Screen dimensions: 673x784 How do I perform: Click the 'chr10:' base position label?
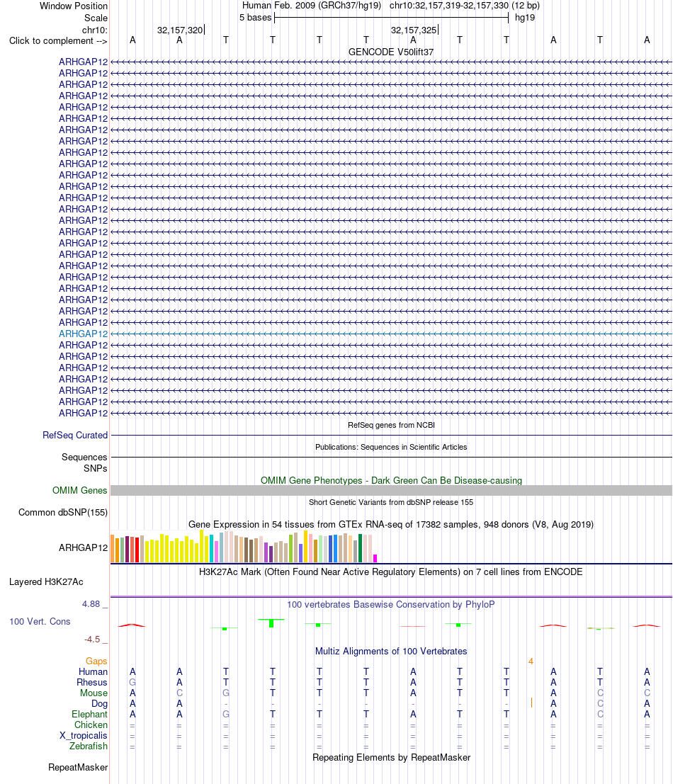click(94, 30)
